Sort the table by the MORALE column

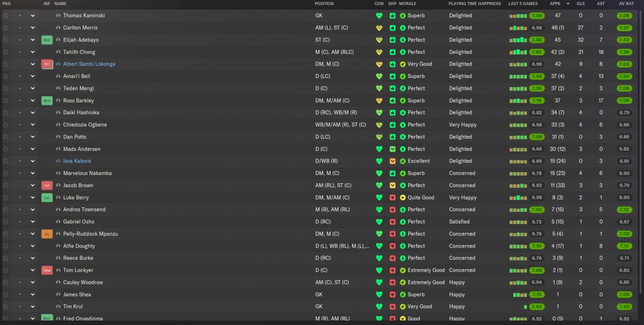408,4
